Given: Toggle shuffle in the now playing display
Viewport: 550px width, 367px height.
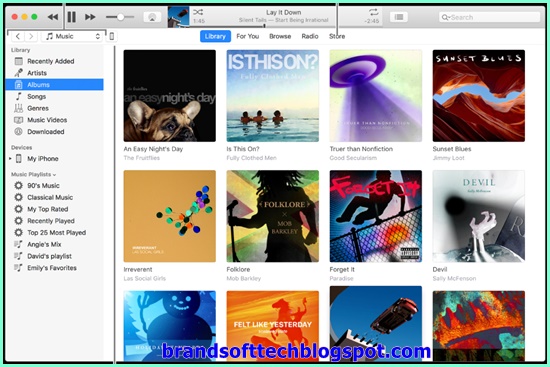Looking at the screenshot, I should pos(198,12).
